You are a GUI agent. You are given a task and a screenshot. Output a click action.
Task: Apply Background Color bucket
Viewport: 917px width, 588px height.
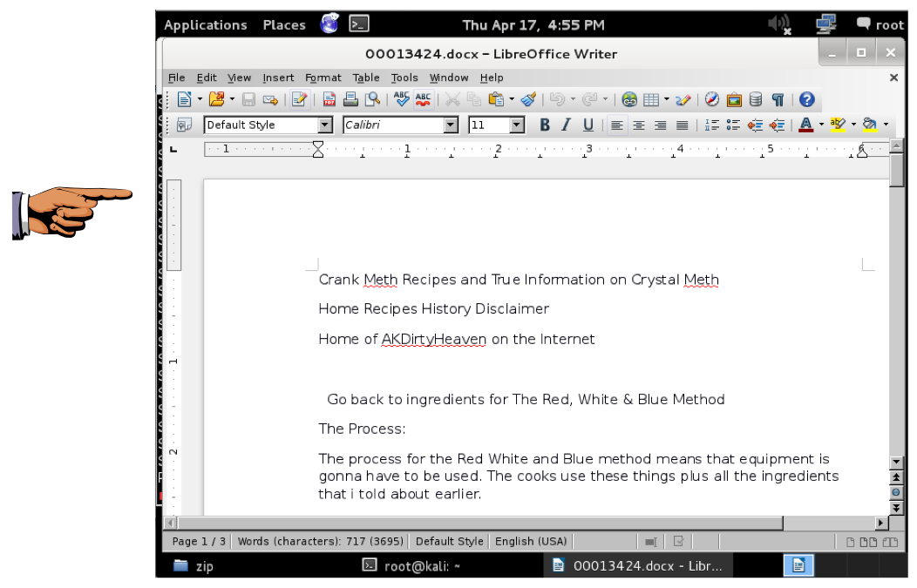coord(870,125)
